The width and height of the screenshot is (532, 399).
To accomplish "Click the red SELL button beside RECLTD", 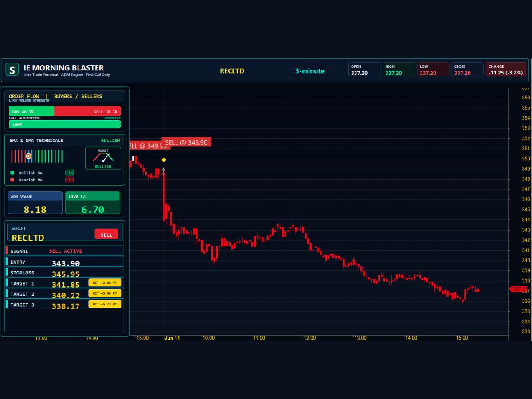I will tap(106, 234).
